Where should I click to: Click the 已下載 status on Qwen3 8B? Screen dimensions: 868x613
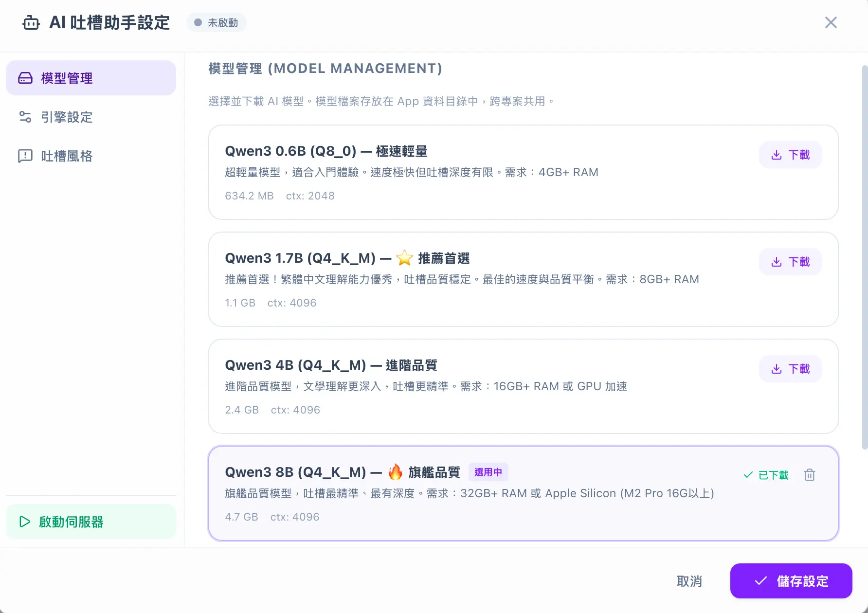click(766, 475)
